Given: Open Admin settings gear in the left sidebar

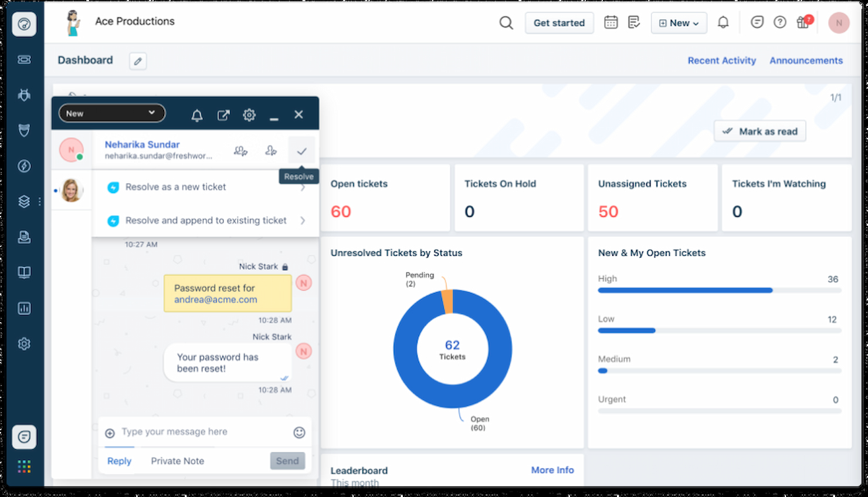Looking at the screenshot, I should coord(24,343).
